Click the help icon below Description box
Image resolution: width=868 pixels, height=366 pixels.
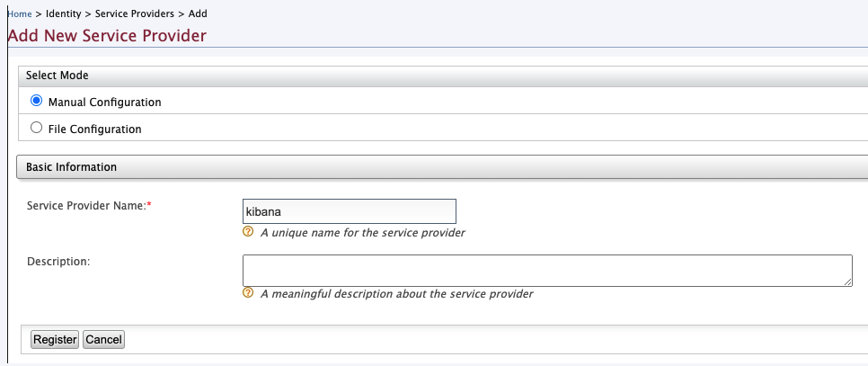pyautogui.click(x=248, y=293)
